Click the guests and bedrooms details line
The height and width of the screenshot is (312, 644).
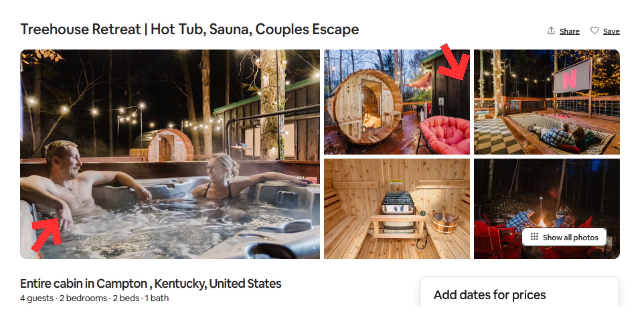[x=94, y=298]
